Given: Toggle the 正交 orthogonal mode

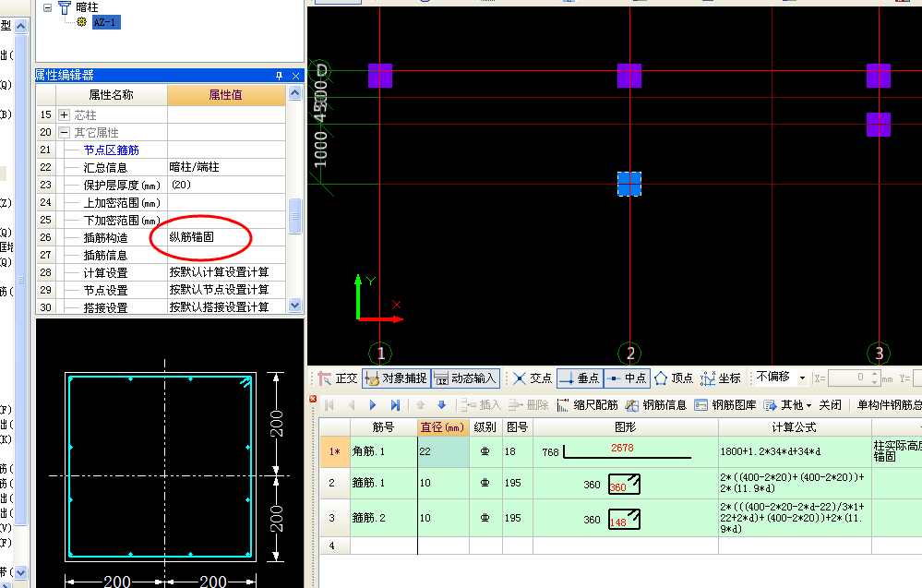Looking at the screenshot, I should (x=338, y=378).
